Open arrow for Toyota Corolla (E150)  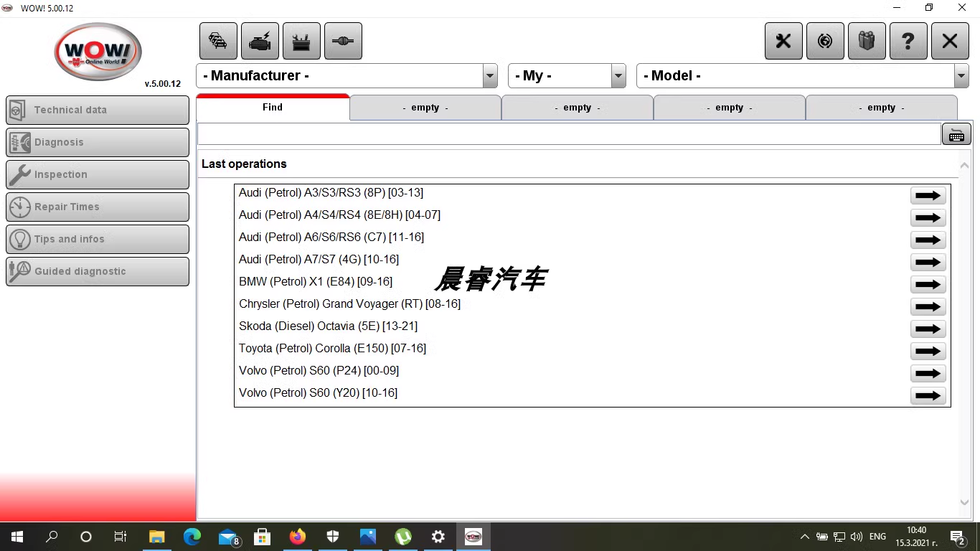(x=928, y=351)
